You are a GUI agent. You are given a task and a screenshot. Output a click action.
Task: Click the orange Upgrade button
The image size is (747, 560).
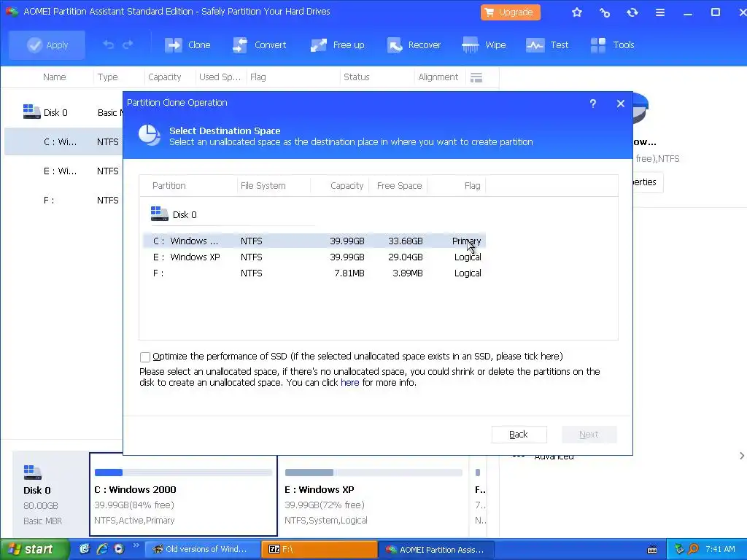click(510, 12)
